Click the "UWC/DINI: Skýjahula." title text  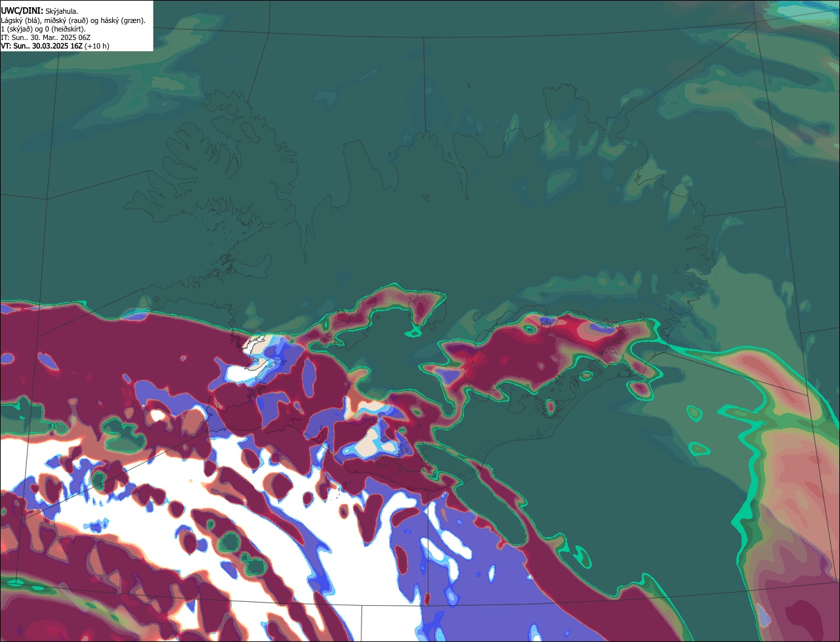(x=39, y=11)
